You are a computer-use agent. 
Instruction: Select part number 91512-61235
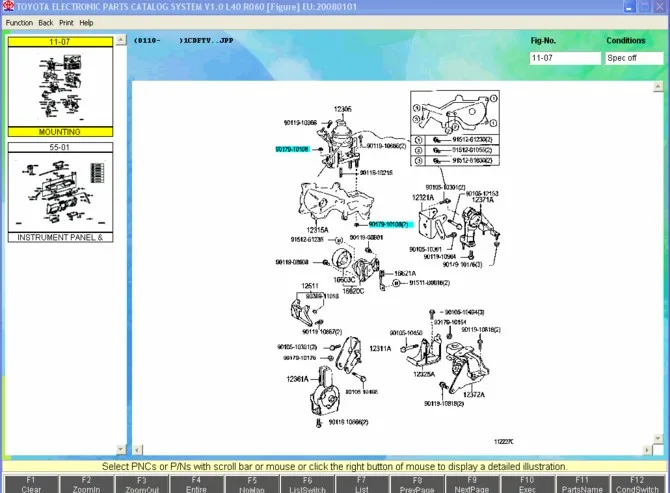point(307,240)
